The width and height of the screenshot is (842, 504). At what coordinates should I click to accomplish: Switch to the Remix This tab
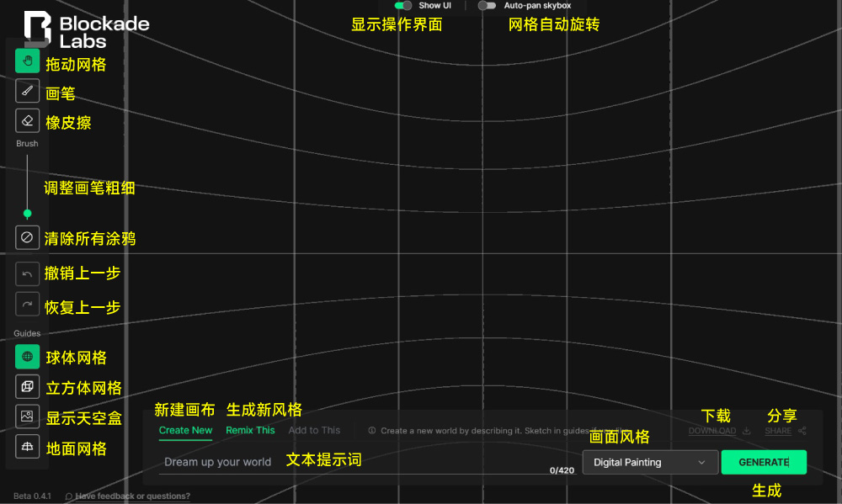pyautogui.click(x=250, y=430)
